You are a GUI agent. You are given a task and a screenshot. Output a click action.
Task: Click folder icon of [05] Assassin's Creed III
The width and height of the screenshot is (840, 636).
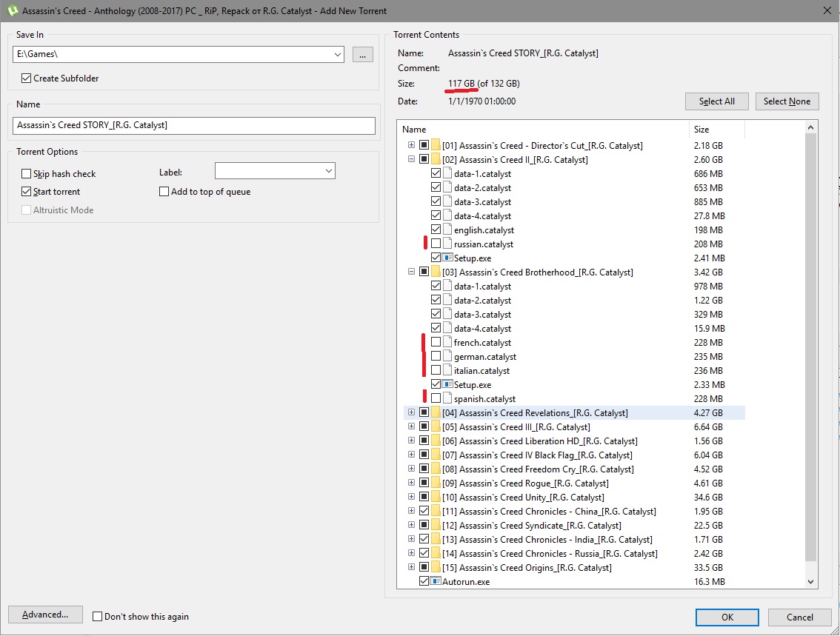[436, 426]
